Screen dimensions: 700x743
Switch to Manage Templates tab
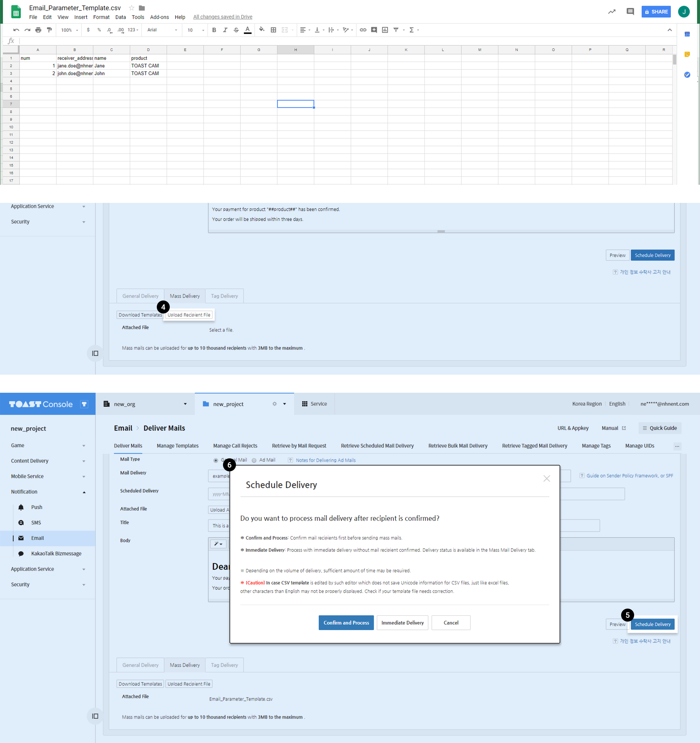pos(177,445)
